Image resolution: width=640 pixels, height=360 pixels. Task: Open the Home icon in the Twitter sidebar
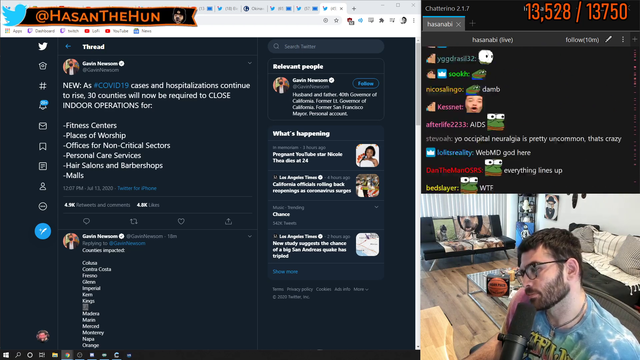[x=43, y=66]
